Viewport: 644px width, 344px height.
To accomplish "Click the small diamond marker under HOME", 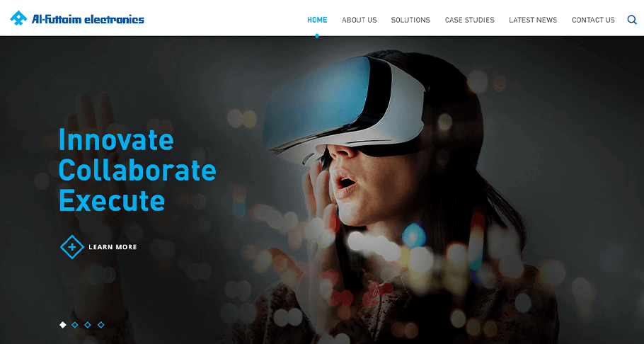I will point(317,36).
